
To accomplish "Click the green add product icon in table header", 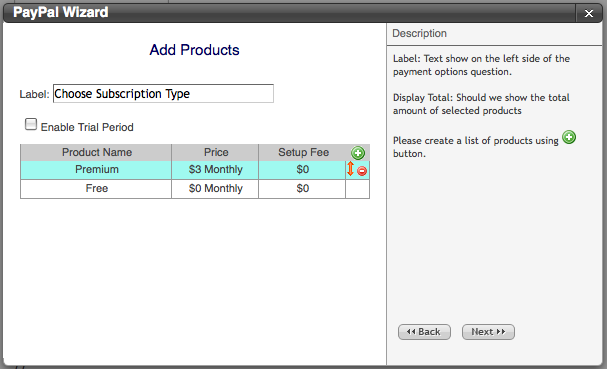I will pyautogui.click(x=358, y=153).
